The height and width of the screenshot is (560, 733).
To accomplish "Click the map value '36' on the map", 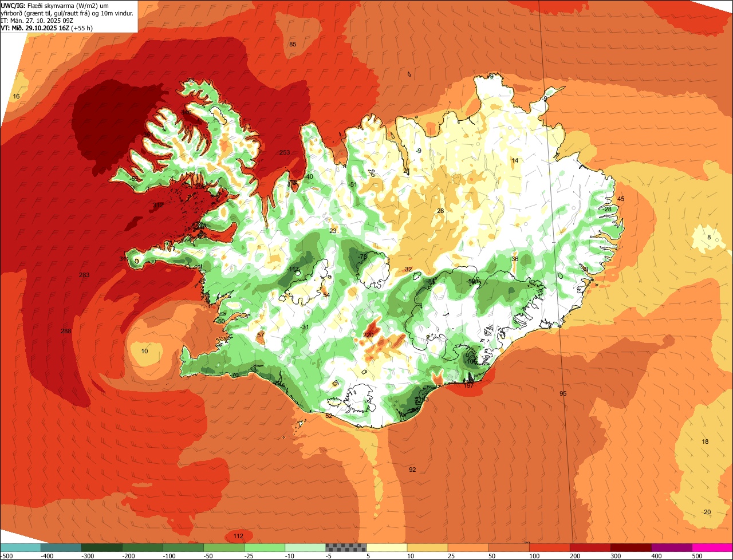I will [x=515, y=259].
